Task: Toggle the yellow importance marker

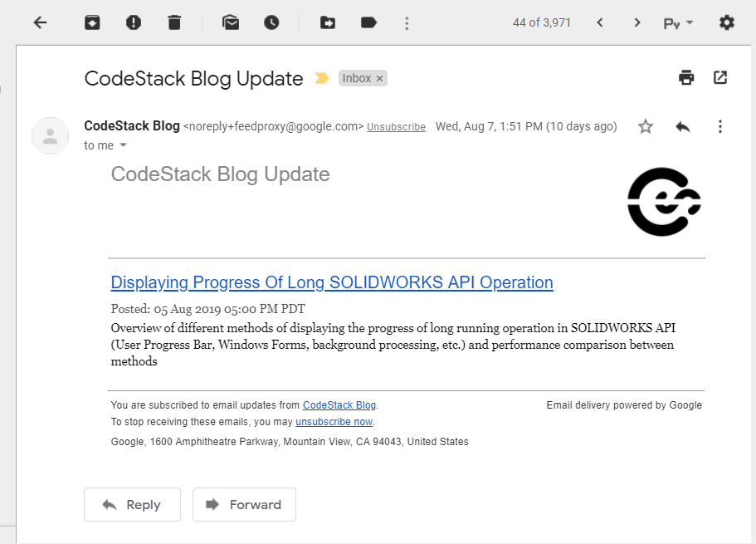Action: [x=322, y=78]
